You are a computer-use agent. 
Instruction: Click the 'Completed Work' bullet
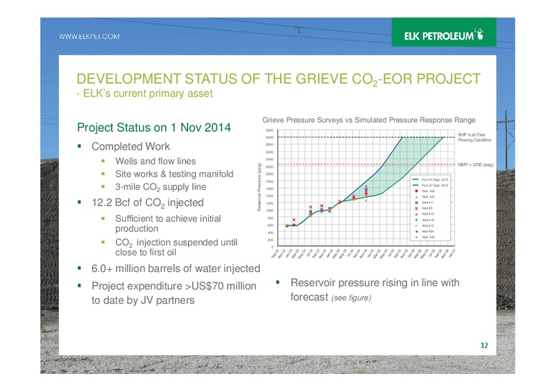click(x=130, y=146)
